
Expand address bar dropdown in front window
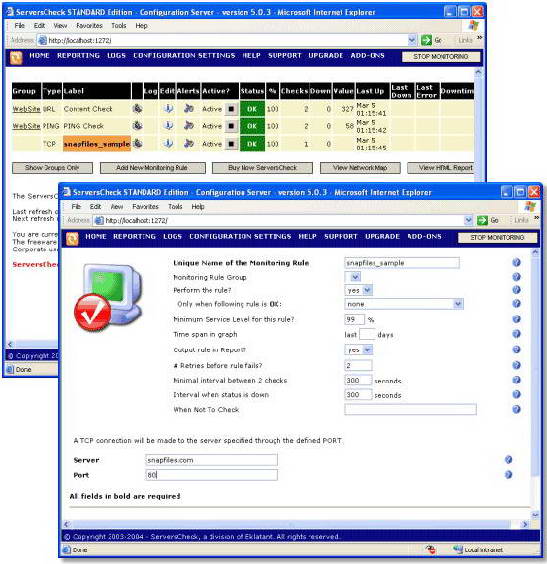tap(468, 220)
